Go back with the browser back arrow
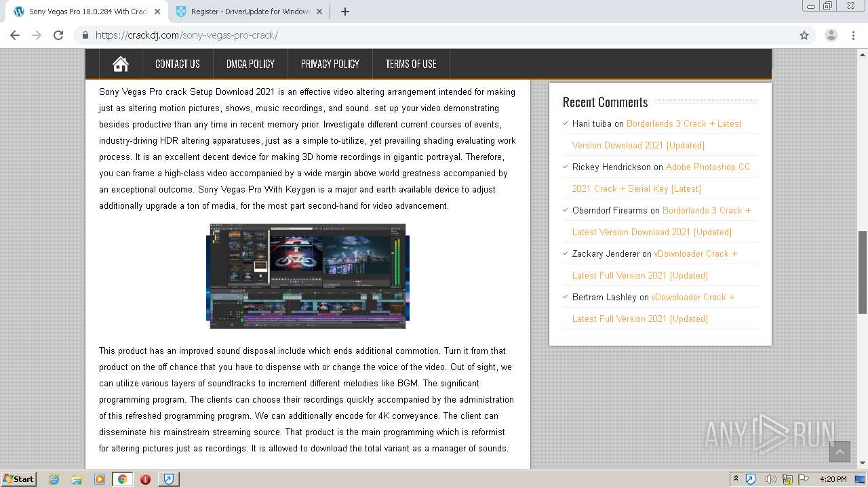 (x=15, y=35)
